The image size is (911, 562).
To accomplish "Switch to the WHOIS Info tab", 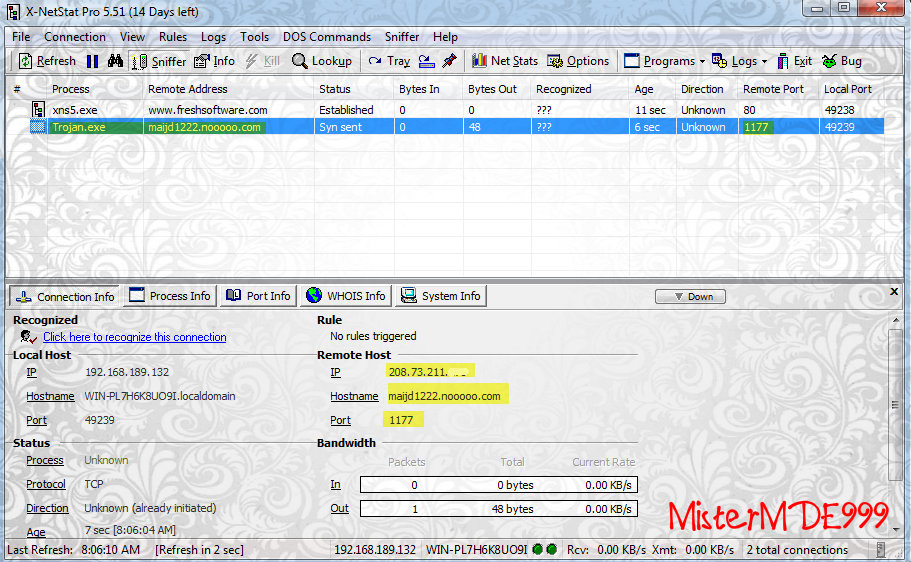I will [346, 296].
